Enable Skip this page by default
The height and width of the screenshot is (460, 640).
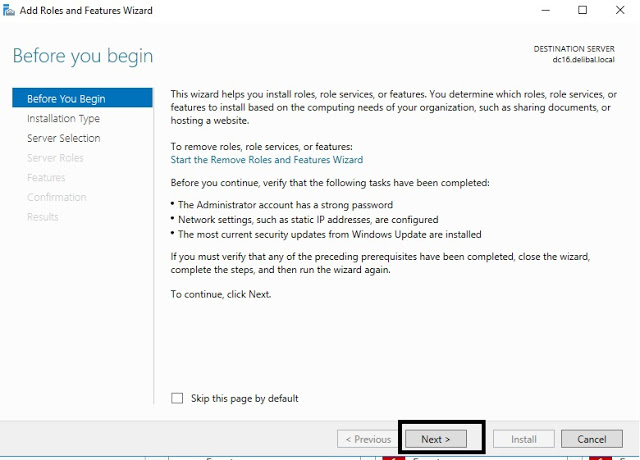pos(178,398)
